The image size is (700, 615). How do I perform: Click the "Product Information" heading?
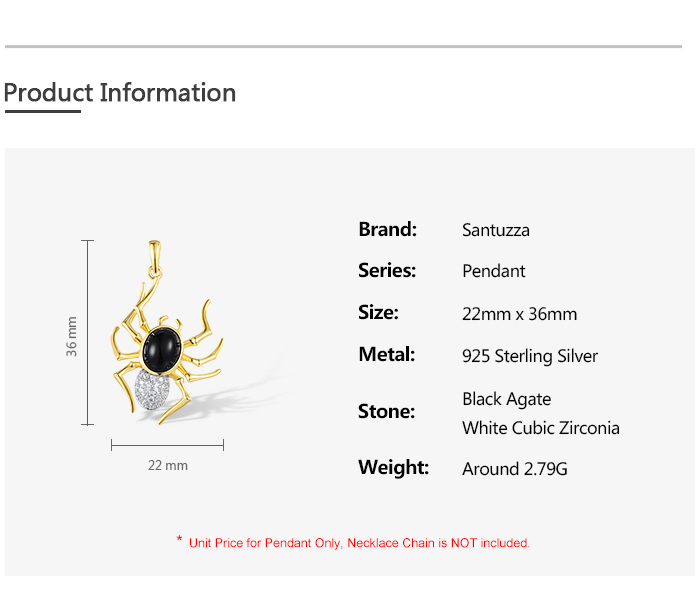[x=120, y=93]
